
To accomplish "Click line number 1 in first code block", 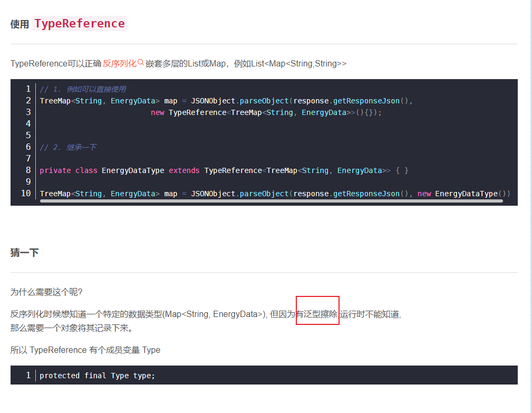I will [28, 89].
